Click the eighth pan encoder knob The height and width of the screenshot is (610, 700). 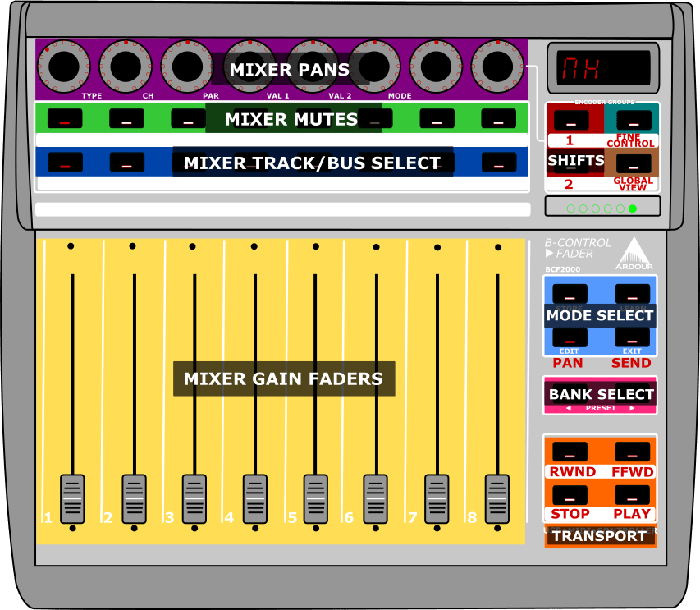coord(497,67)
